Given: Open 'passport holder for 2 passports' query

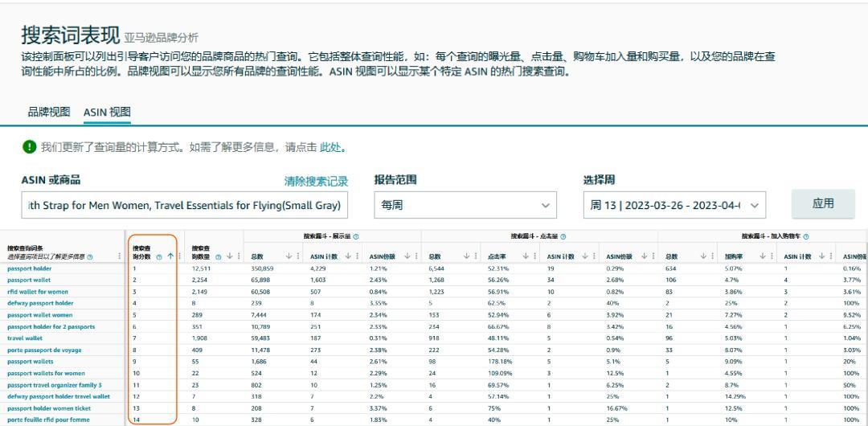Looking at the screenshot, I should [x=51, y=326].
